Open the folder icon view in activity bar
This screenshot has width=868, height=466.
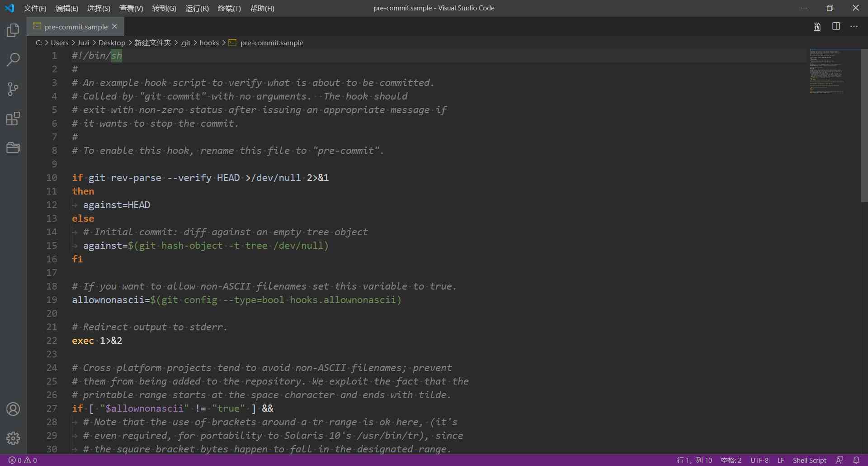click(x=13, y=147)
